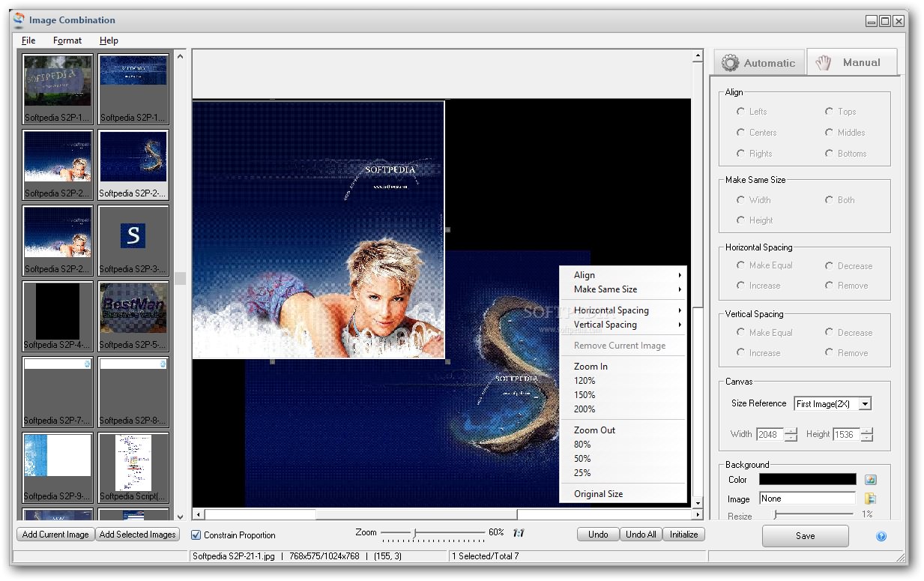924x581 pixels.
Task: Expand the Horizontal Spacing context submenu
Action: [x=623, y=310]
